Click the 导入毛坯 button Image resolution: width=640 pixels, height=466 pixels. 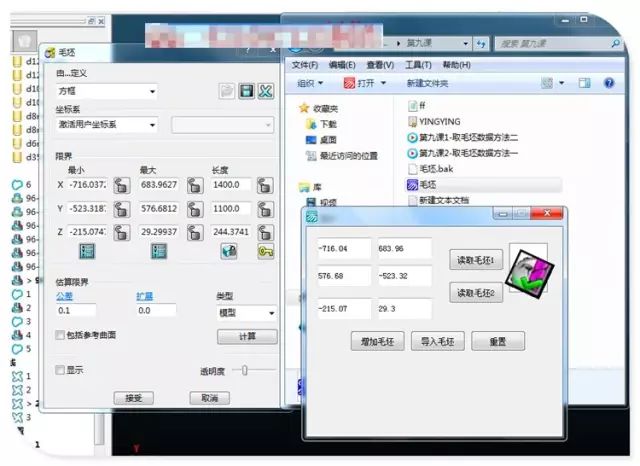(438, 341)
